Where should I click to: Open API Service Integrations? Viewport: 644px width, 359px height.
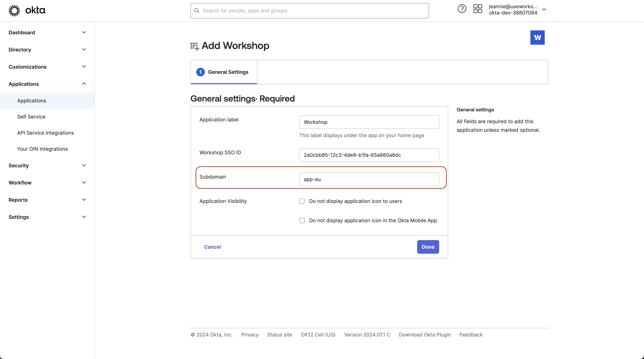[45, 133]
